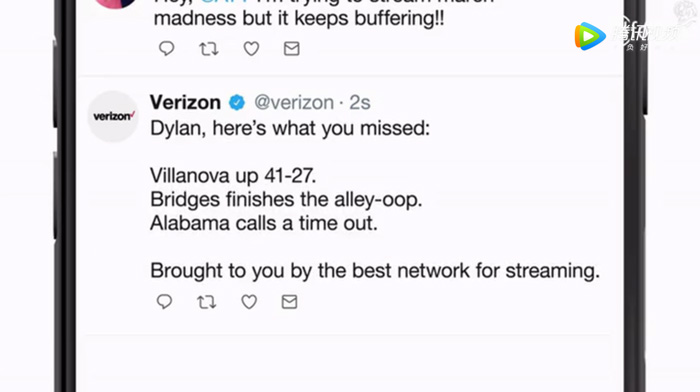Viewport: 700px width, 392px height.
Task: Click the Tencent Video logo watermark
Action: tap(590, 36)
